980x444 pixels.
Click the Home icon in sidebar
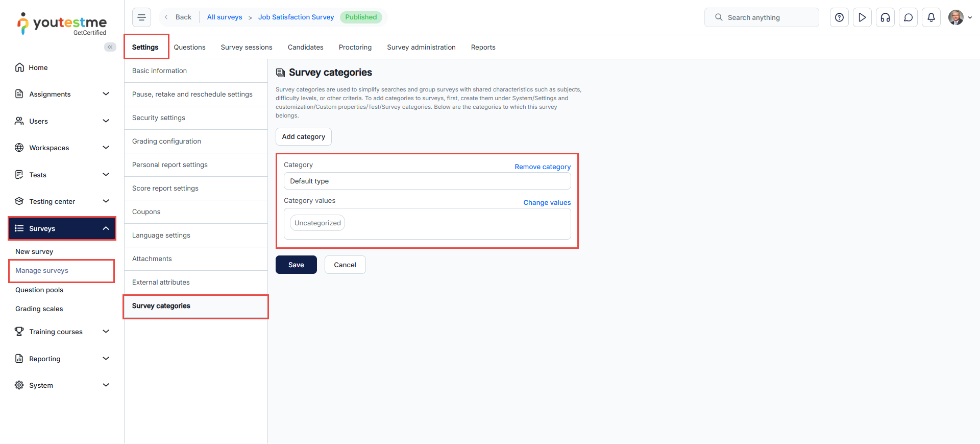click(19, 67)
